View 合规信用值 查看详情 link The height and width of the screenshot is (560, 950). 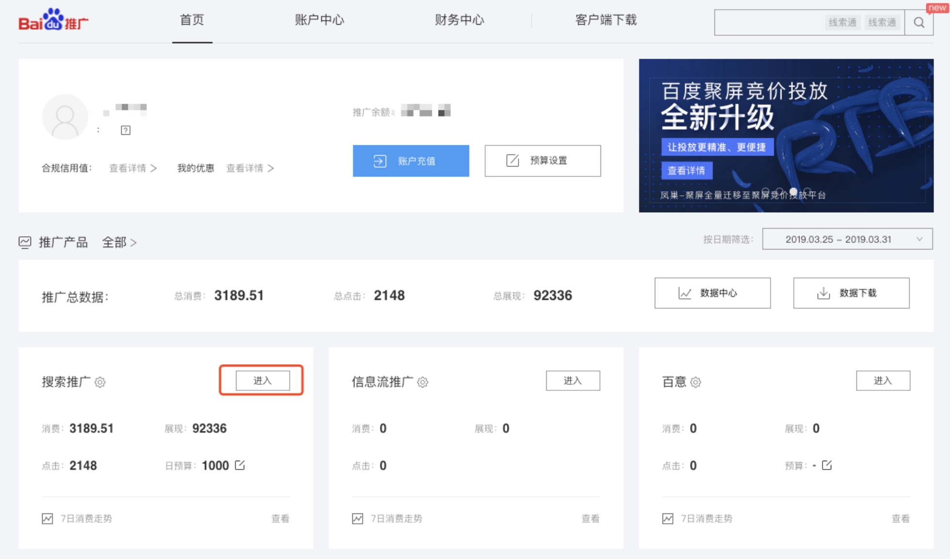(x=133, y=168)
